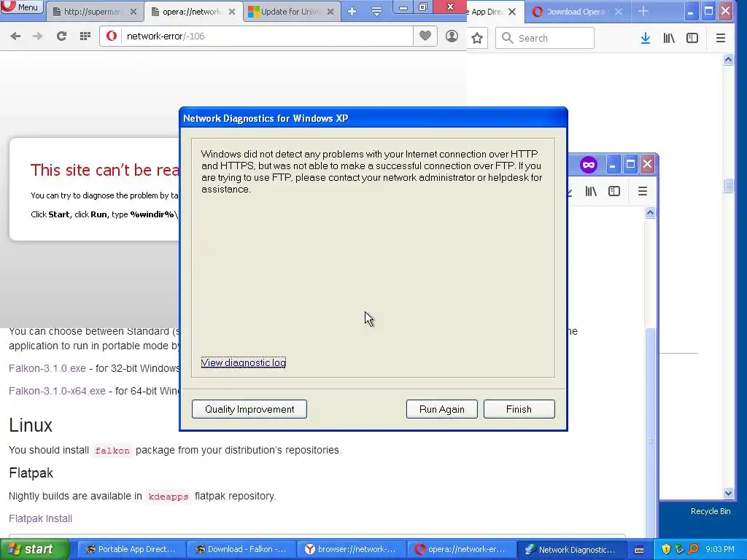The image size is (747, 560).
Task: Open the Falkon-3.1.0-x64.exe download link
Action: click(x=57, y=391)
